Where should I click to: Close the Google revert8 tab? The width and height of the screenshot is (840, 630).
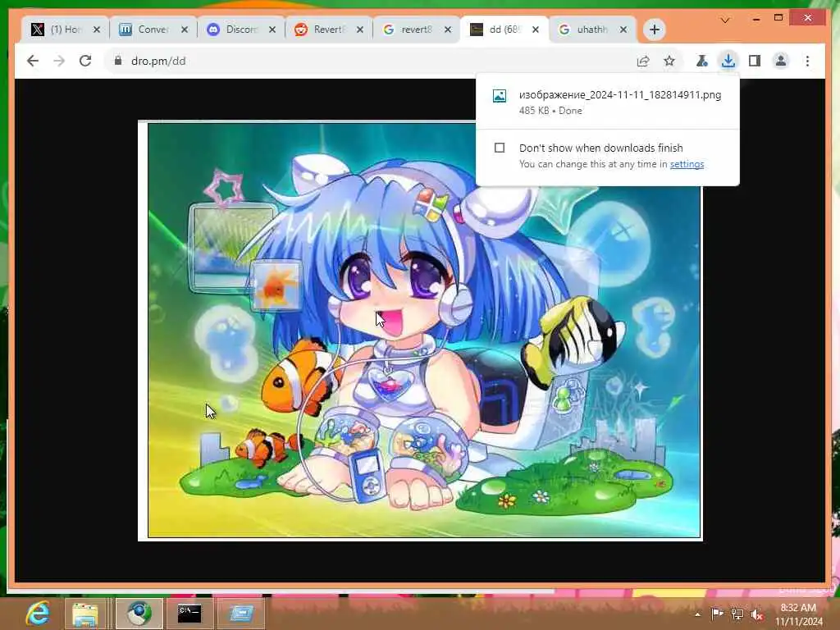(x=448, y=30)
